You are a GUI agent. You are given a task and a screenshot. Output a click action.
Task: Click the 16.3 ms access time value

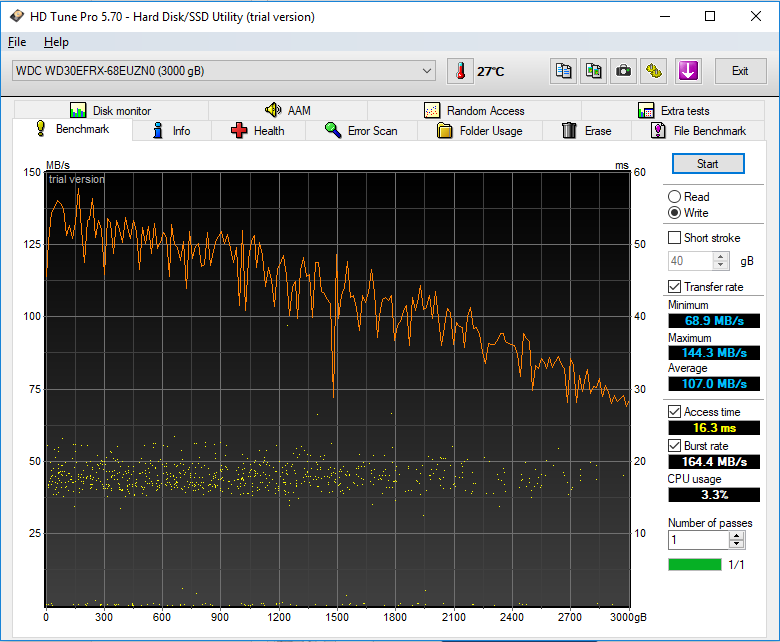[x=714, y=428]
